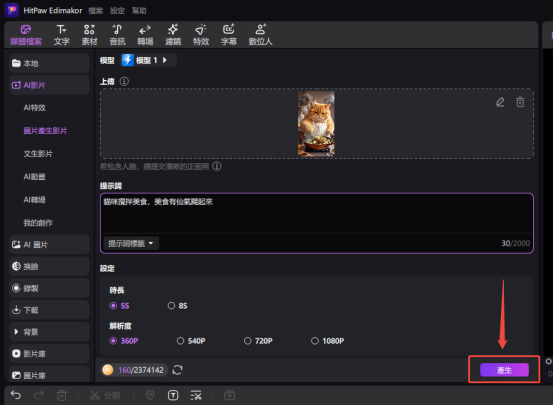
Task: Select 換臉 face swap in sidebar
Action: 49,266
